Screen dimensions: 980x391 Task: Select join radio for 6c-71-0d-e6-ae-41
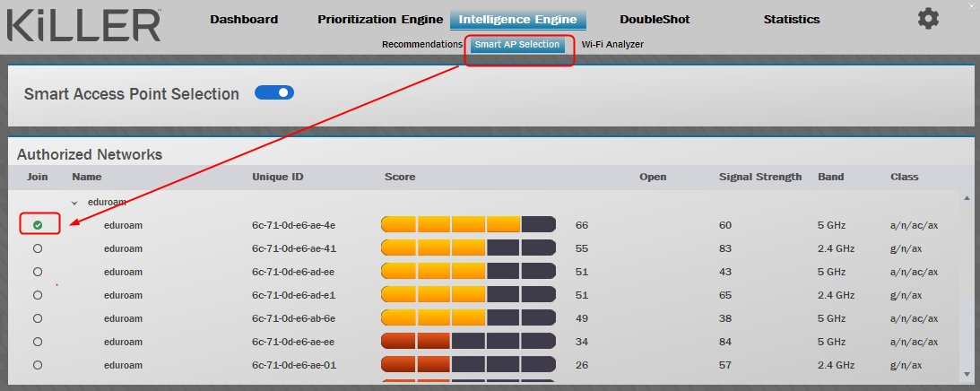[38, 248]
